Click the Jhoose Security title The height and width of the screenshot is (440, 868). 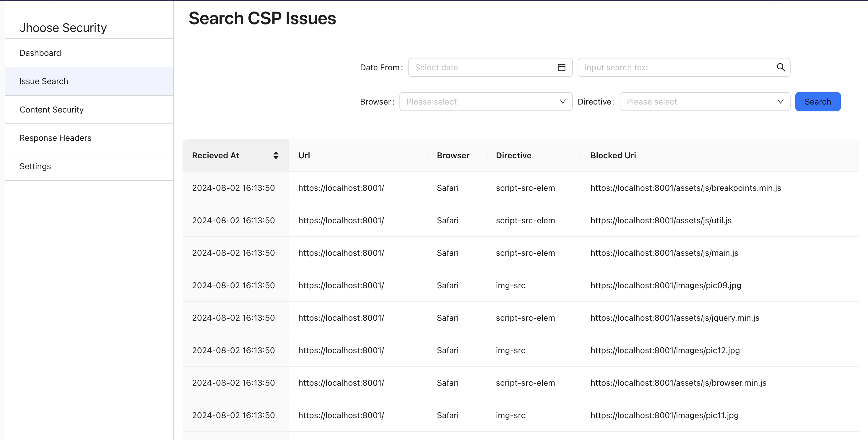63,28
